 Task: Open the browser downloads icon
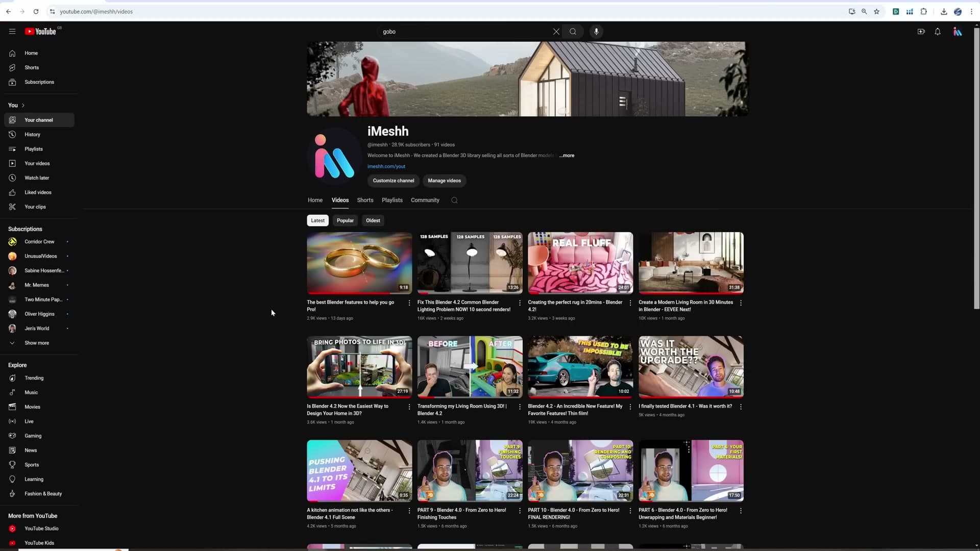click(944, 11)
